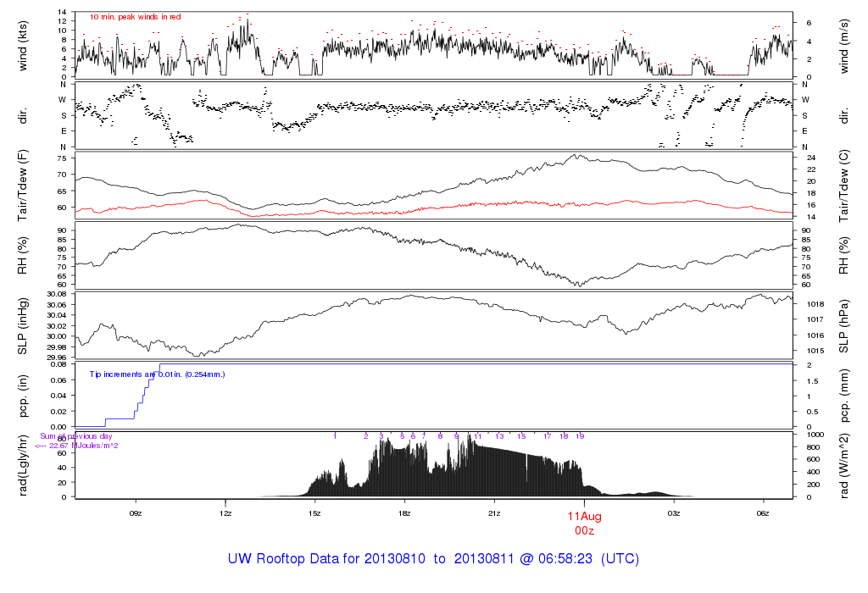Select the 09z tick on the time axis
Screen dimensions: 868x593
click(136, 513)
